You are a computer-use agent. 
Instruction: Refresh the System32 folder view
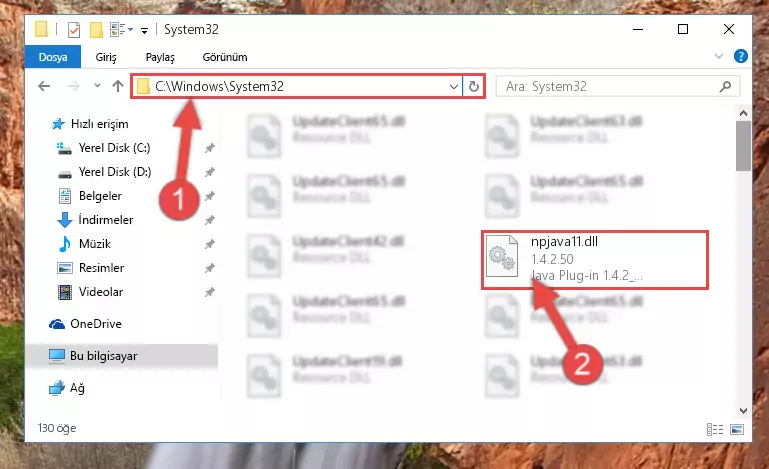[x=473, y=87]
